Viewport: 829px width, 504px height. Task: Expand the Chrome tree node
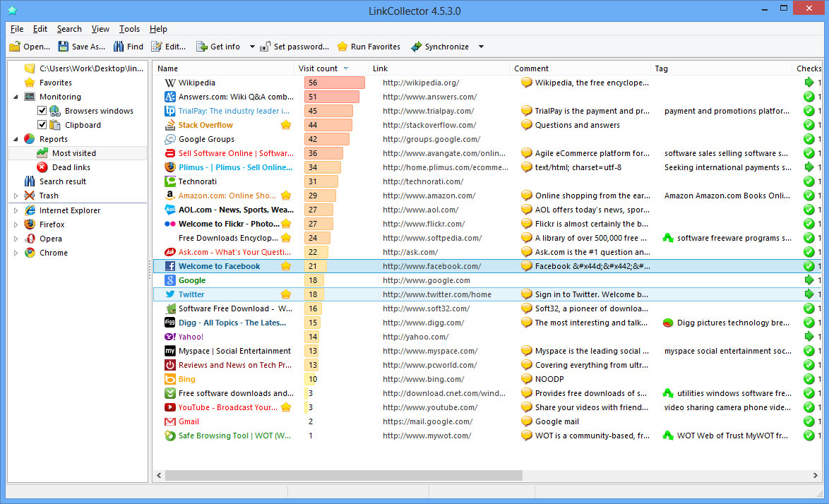(x=17, y=252)
